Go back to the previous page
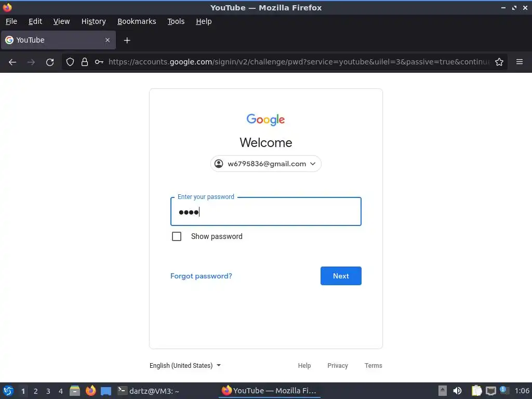The image size is (532, 399). coord(12,62)
